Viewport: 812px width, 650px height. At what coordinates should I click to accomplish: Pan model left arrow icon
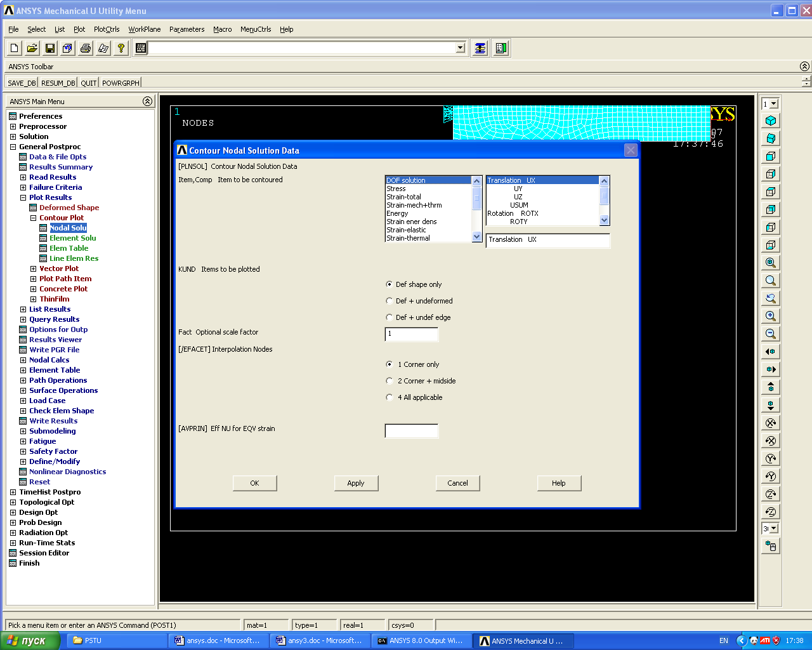[771, 352]
